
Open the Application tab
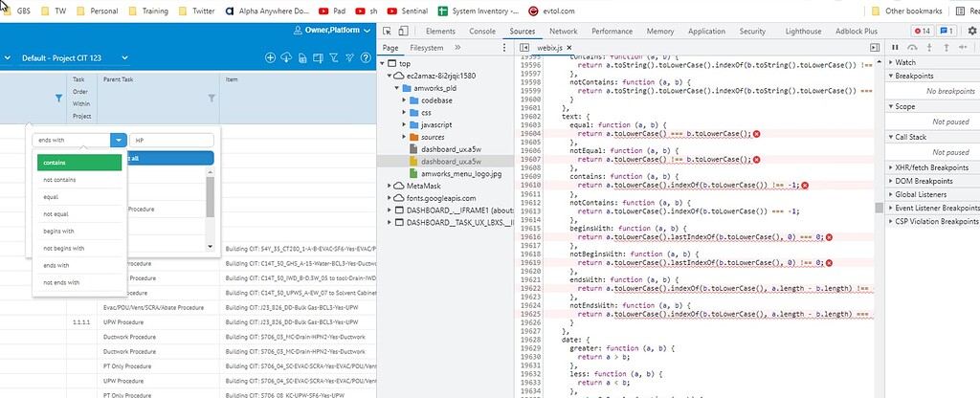pyautogui.click(x=705, y=31)
